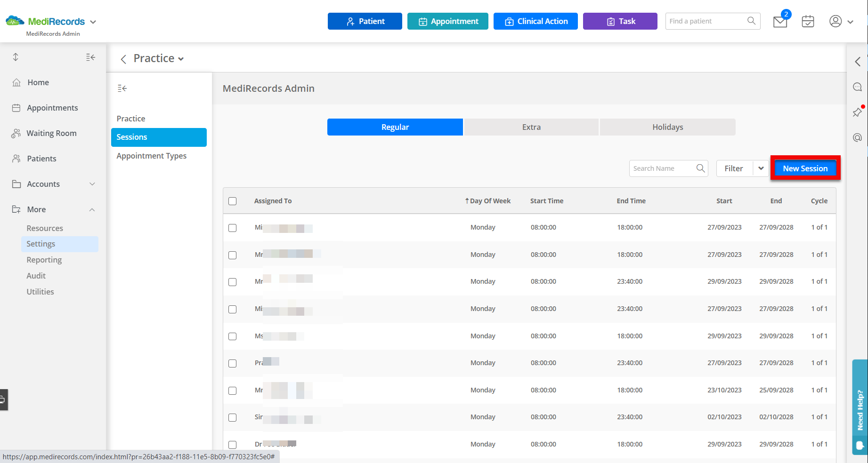Collapse the main left navigation menu icon

pyautogui.click(x=90, y=57)
